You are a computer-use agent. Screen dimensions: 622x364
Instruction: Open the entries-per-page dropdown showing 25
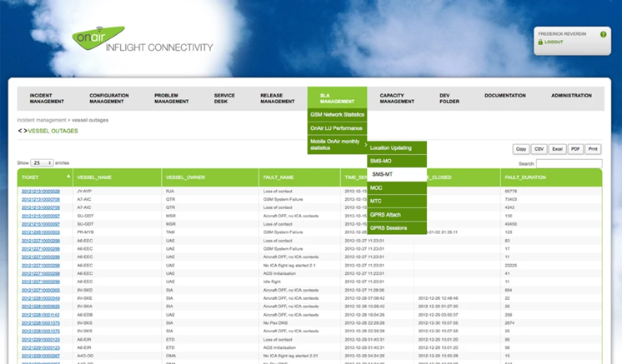click(42, 163)
